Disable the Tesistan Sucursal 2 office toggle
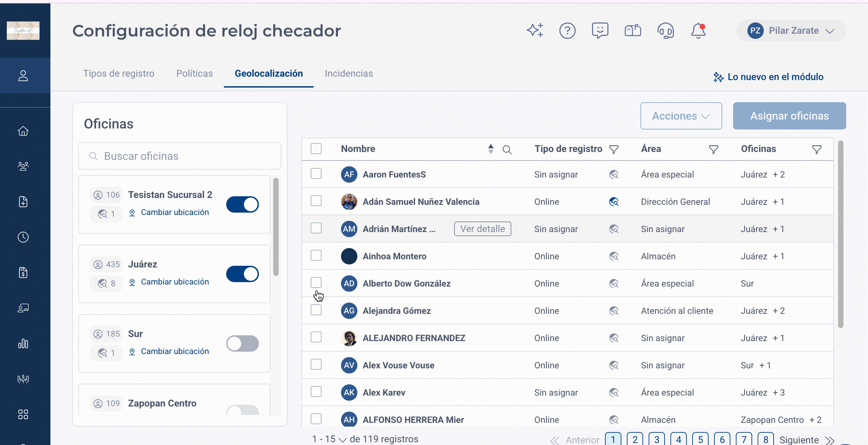The width and height of the screenshot is (868, 445). coord(243,204)
